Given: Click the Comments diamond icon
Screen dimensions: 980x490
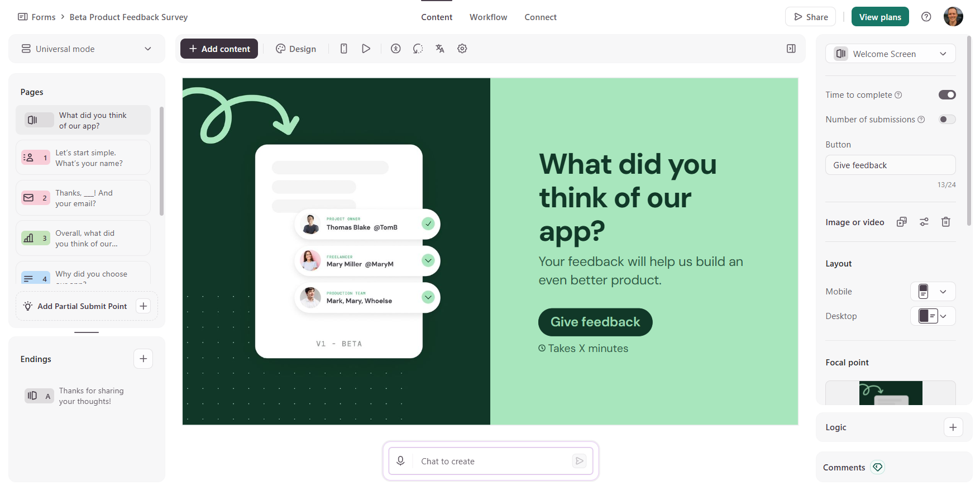Looking at the screenshot, I should [878, 467].
